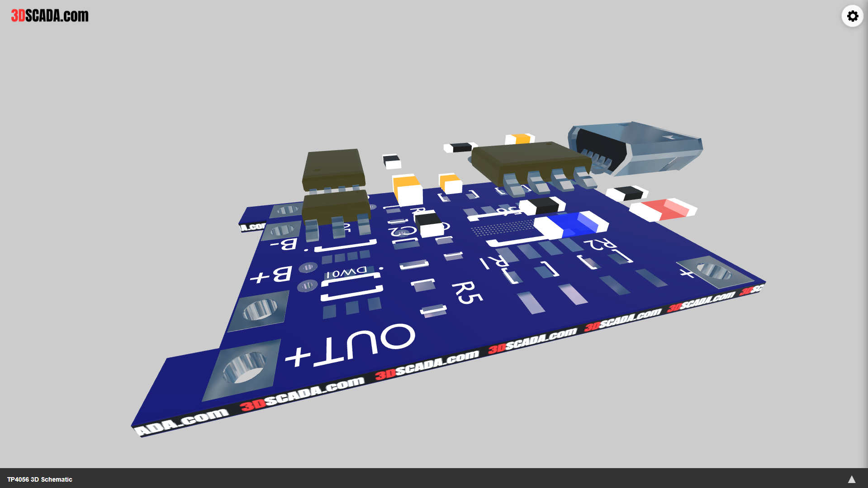
Task: Click the DW01 silkscreen label
Action: [346, 273]
